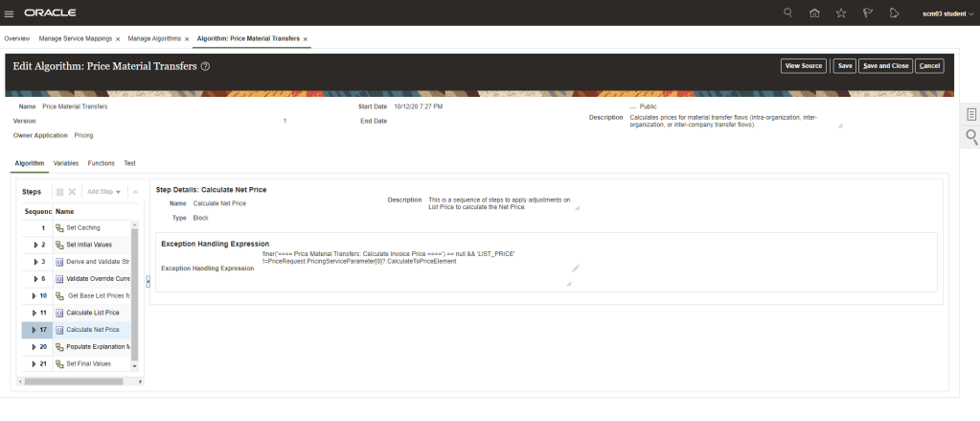
Task: Edit the exception handling expression pencil icon
Action: 576,269
